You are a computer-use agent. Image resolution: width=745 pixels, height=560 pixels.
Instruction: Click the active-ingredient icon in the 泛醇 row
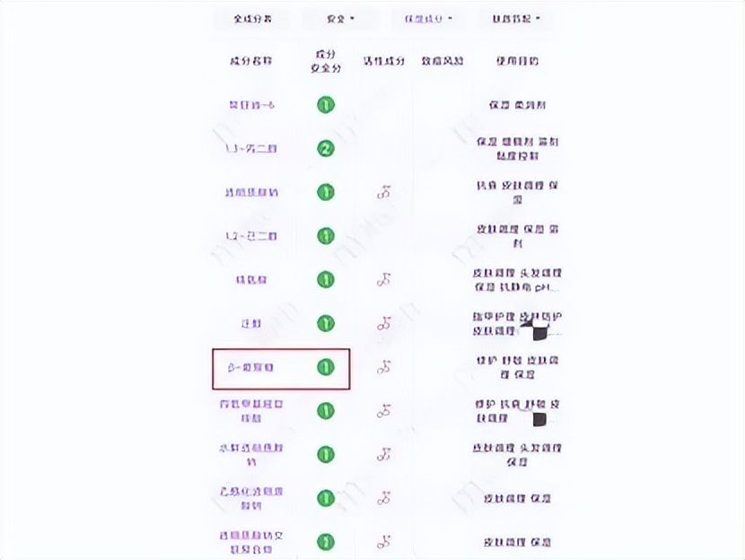[x=384, y=322]
